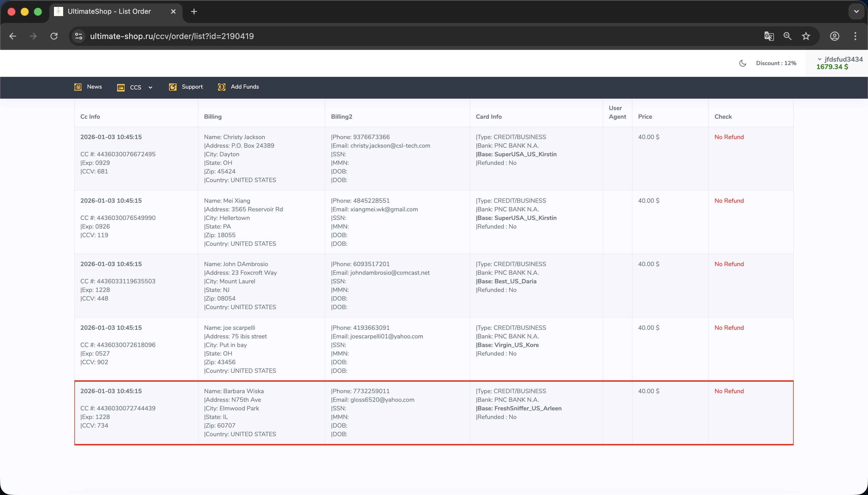868x495 pixels.
Task: Open the site information icon in address bar
Action: pyautogui.click(x=79, y=36)
